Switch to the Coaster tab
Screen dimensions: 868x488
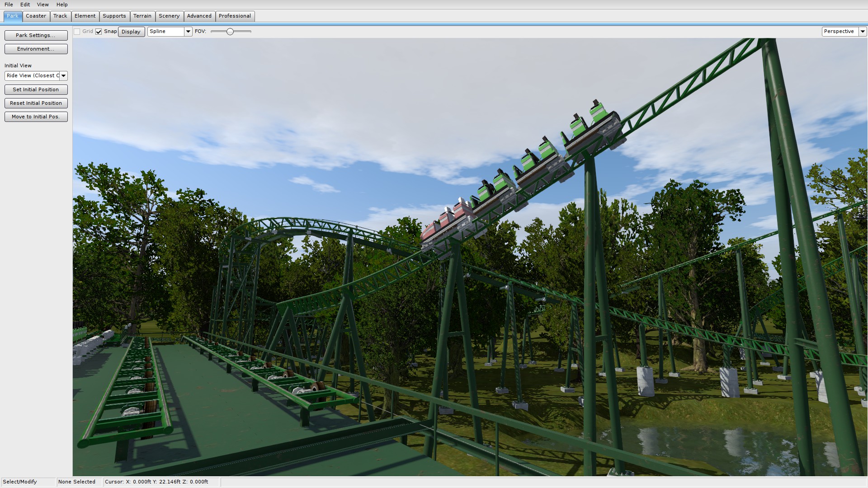pos(36,16)
